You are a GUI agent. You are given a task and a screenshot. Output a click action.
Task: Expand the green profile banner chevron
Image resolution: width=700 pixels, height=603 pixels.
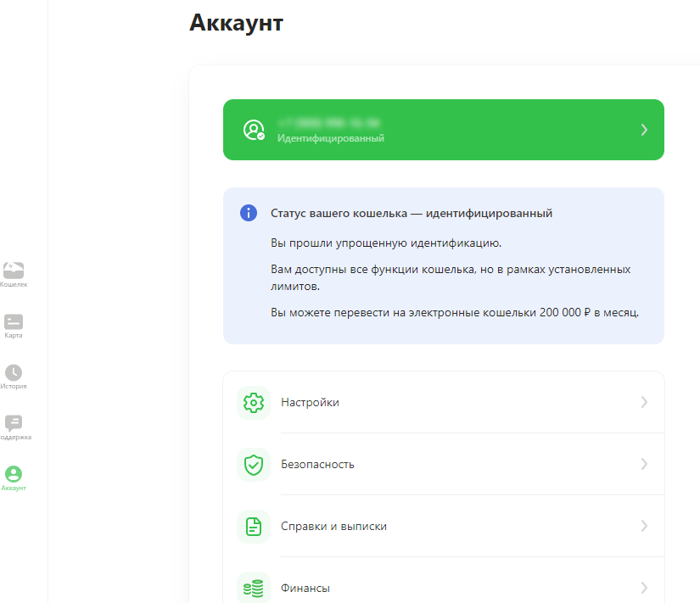[644, 130]
